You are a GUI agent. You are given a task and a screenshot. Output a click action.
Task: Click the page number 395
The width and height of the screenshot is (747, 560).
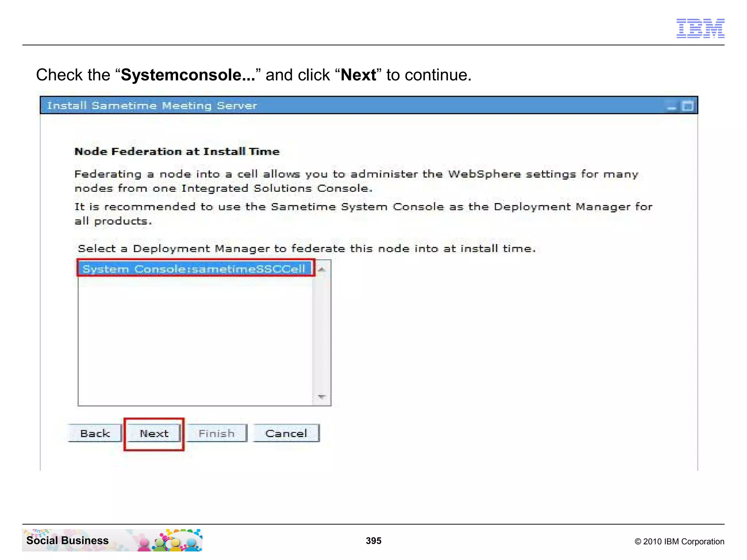click(x=373, y=541)
